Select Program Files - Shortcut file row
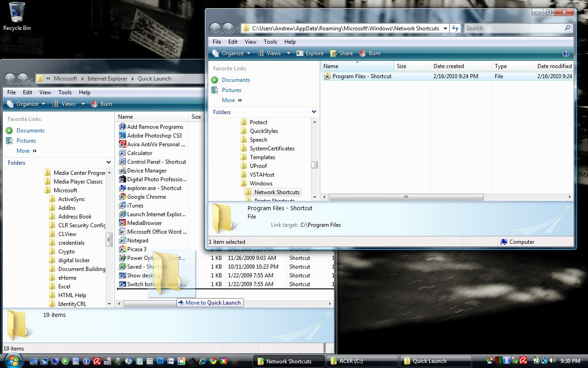 [448, 76]
